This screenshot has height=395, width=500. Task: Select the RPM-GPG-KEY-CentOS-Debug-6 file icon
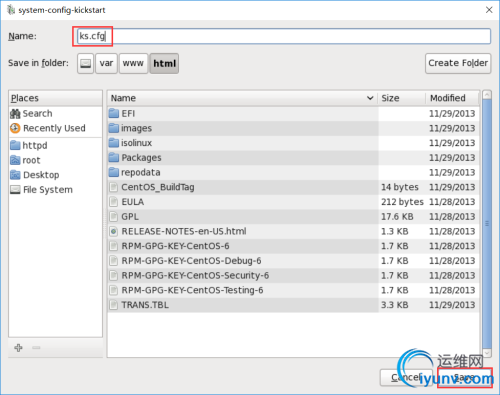tap(114, 261)
